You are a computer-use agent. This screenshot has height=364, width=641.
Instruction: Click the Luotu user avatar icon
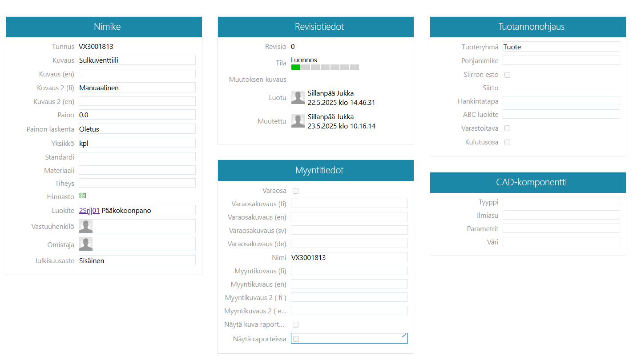(298, 98)
